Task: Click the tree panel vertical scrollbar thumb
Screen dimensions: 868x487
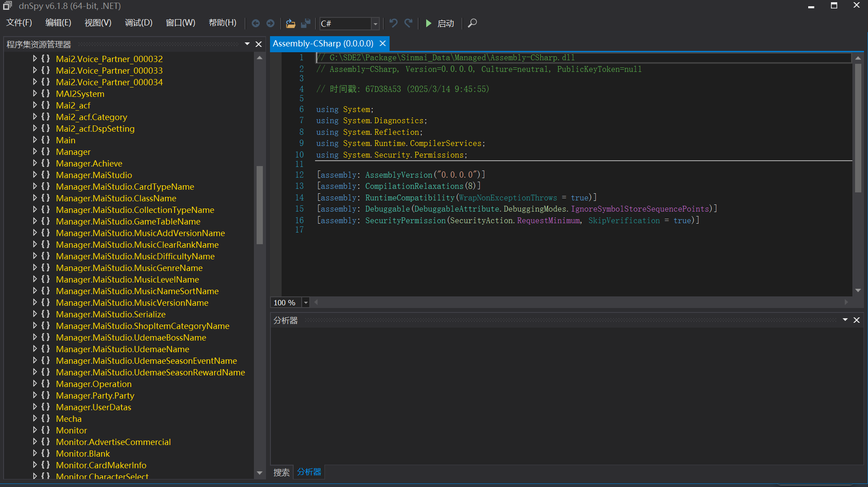Action: (260, 205)
